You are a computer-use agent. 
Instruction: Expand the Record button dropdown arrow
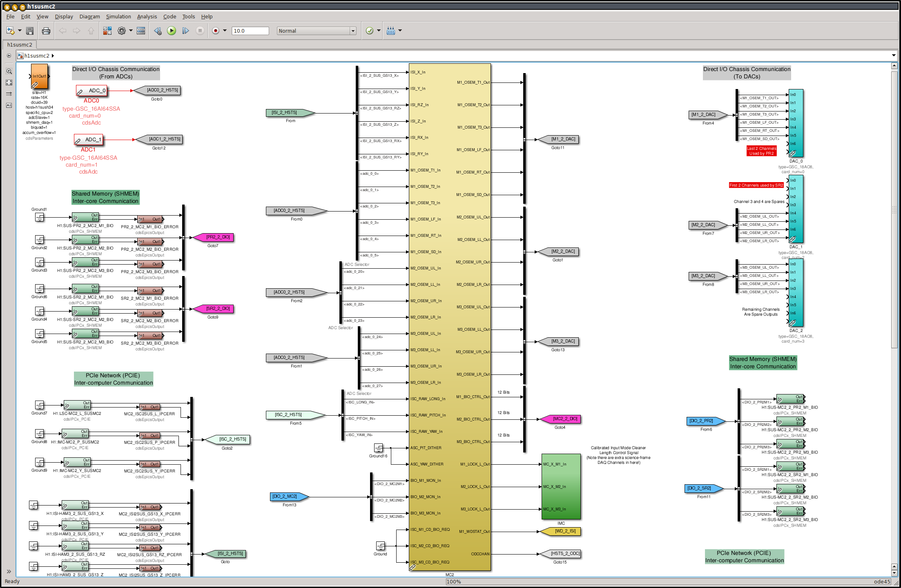(225, 31)
